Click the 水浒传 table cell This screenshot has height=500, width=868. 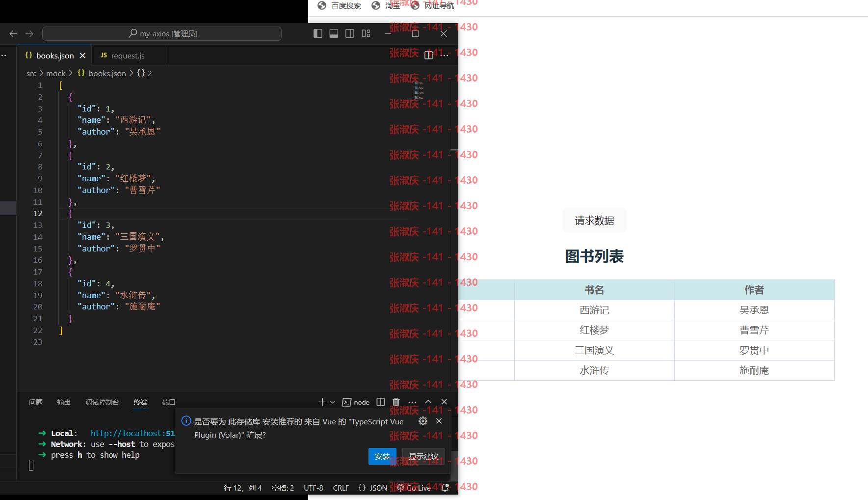(594, 370)
